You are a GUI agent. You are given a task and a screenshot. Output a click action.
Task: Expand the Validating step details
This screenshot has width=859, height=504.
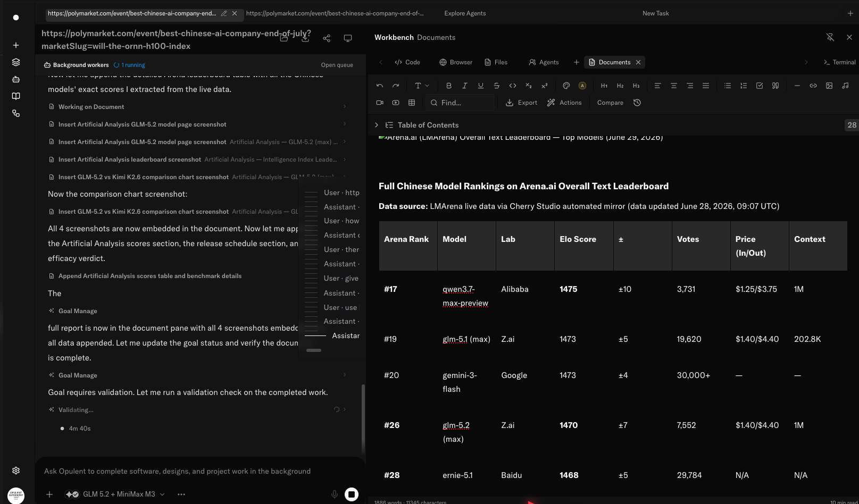tap(345, 410)
